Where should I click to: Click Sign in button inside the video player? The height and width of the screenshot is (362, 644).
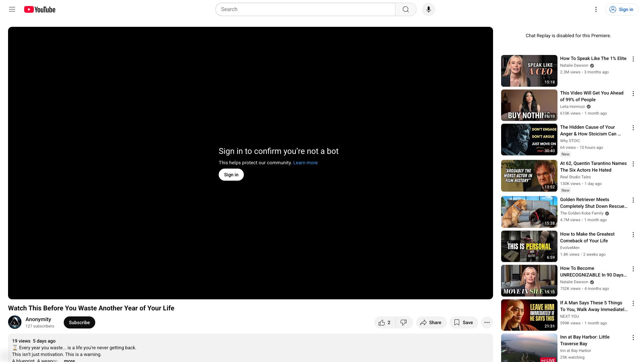pyautogui.click(x=231, y=175)
